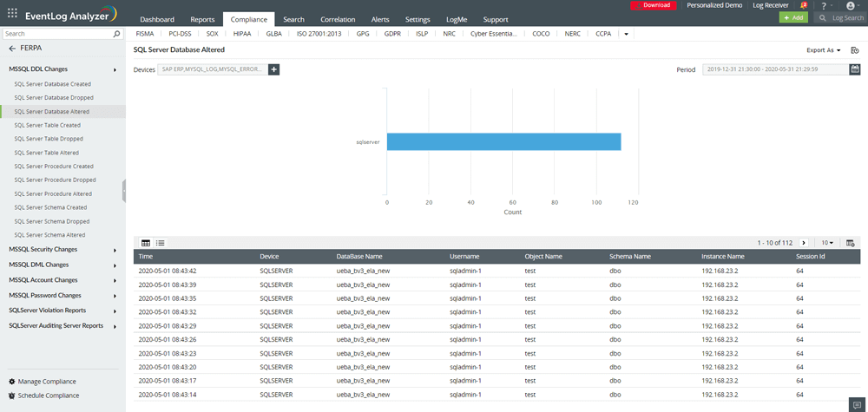Screen dimensions: 868x412
Task: Open Log Receiver link
Action: point(771,5)
